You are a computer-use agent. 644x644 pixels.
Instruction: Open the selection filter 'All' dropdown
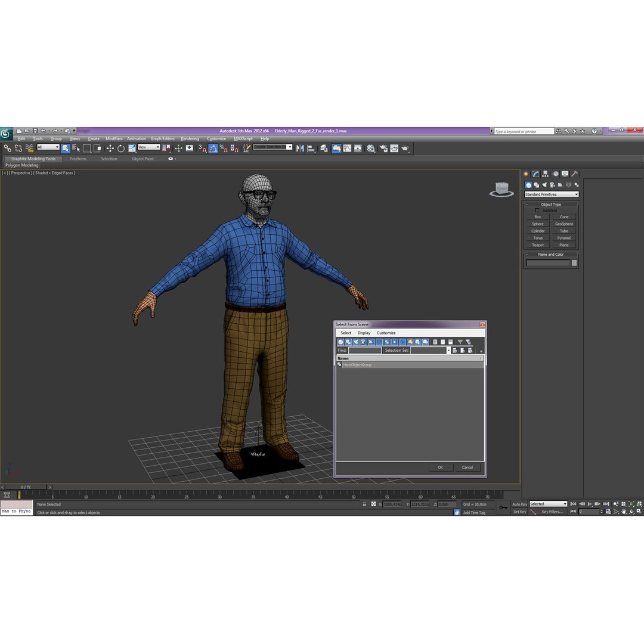pos(48,147)
